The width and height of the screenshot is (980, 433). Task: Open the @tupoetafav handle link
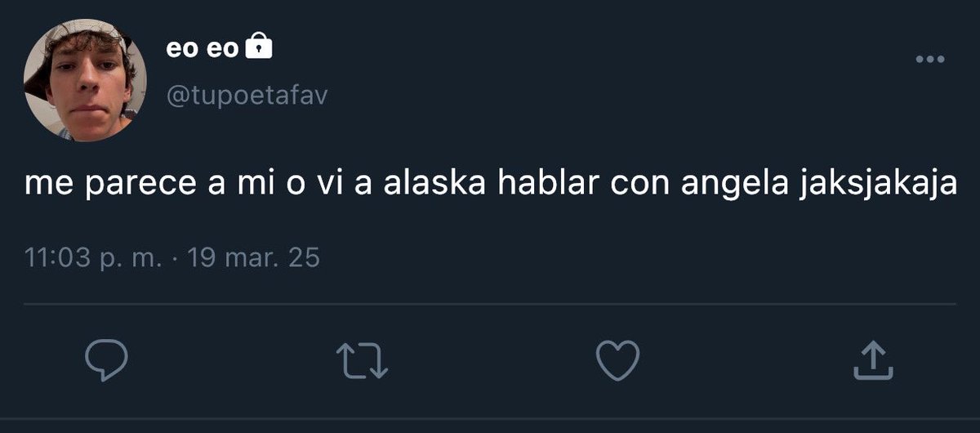247,96
